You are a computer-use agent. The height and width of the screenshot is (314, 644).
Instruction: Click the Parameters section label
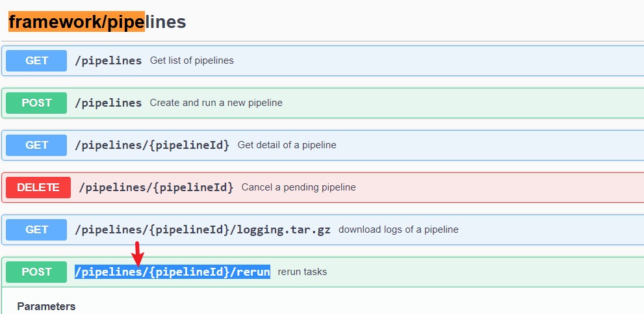pyautogui.click(x=46, y=306)
